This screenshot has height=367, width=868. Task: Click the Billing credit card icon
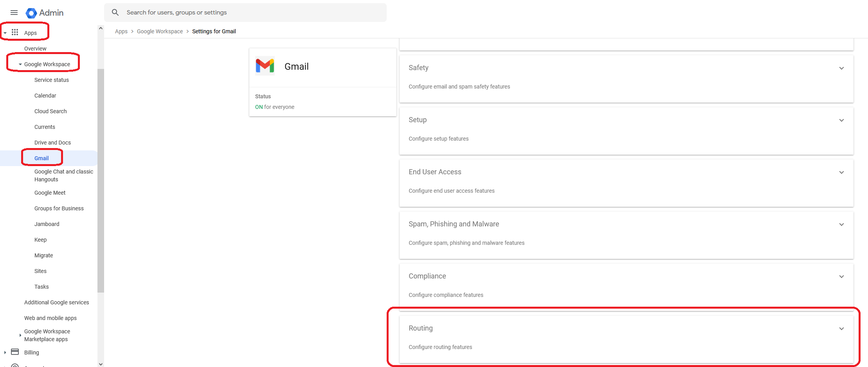(x=15, y=352)
